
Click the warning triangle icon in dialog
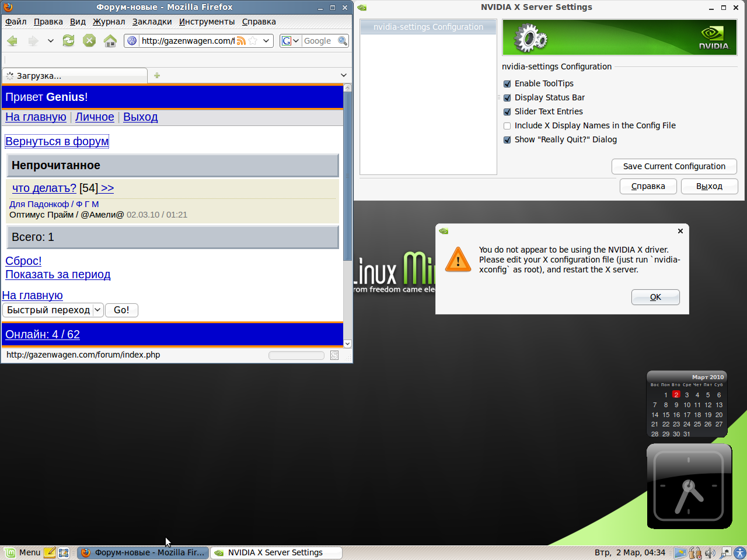click(458, 260)
